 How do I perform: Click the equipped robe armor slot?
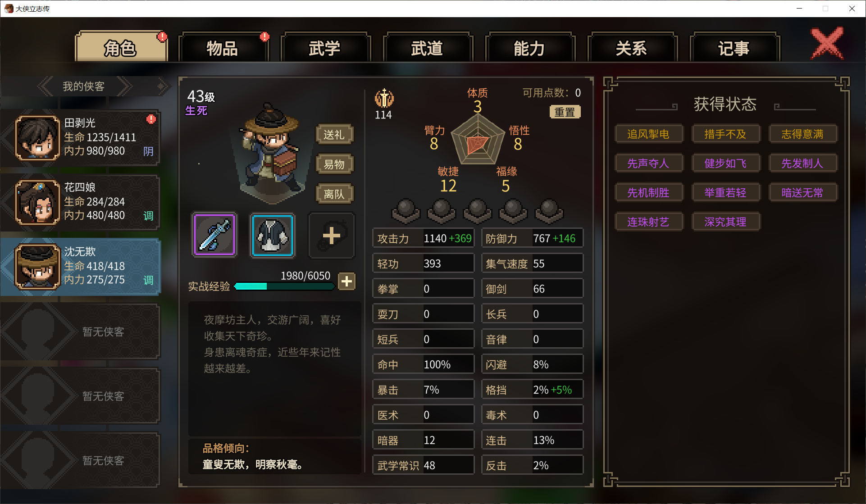click(273, 235)
